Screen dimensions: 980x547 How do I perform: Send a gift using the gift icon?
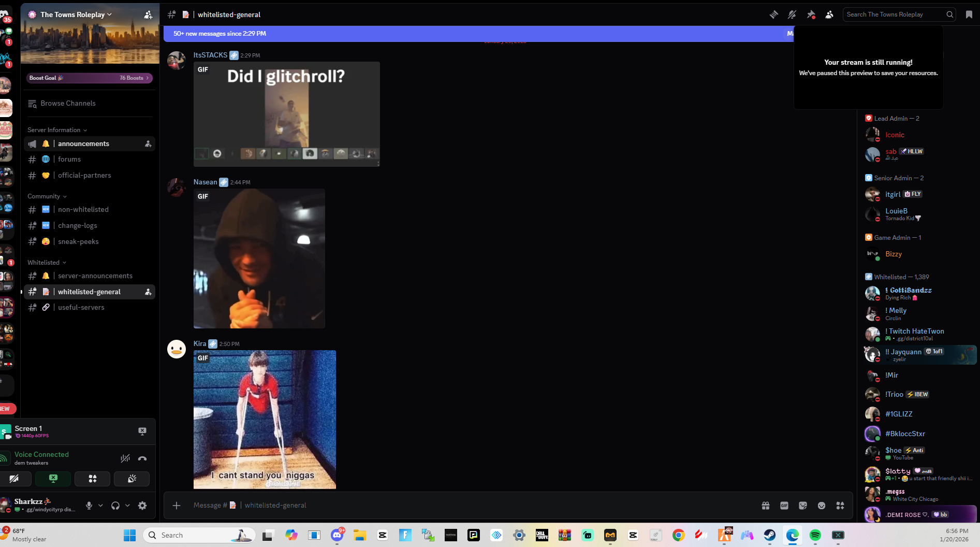coord(766,506)
